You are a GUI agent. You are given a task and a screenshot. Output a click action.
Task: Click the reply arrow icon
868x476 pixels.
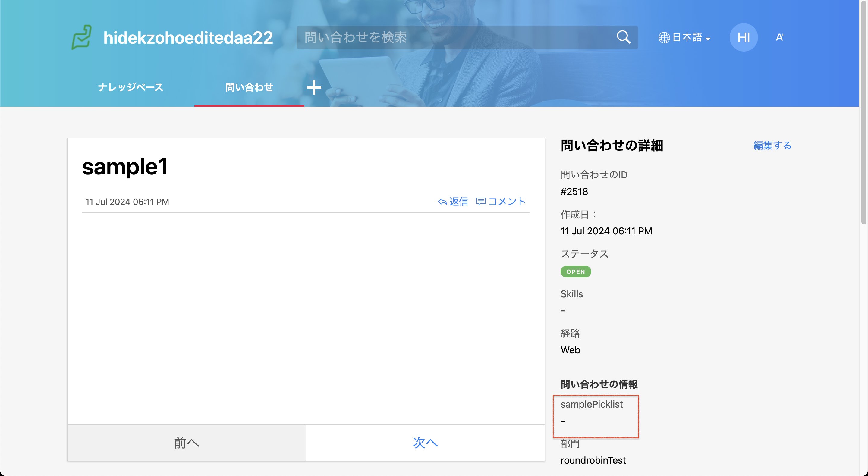tap(442, 202)
